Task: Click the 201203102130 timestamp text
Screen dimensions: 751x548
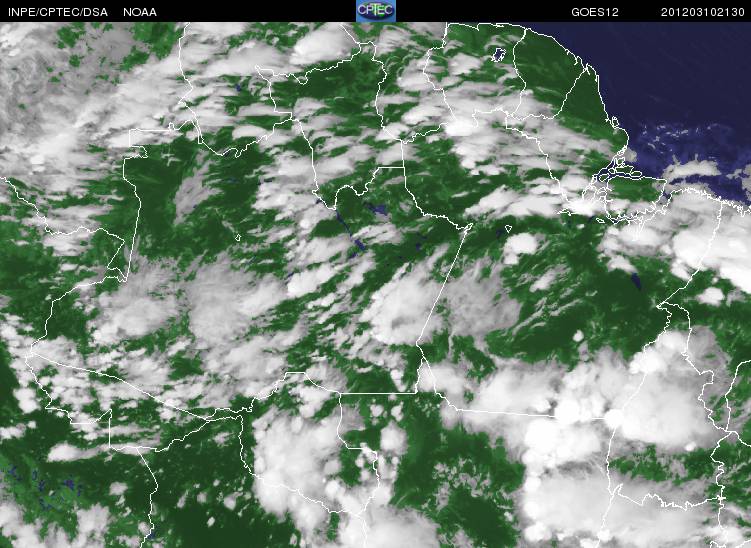Action: (703, 12)
